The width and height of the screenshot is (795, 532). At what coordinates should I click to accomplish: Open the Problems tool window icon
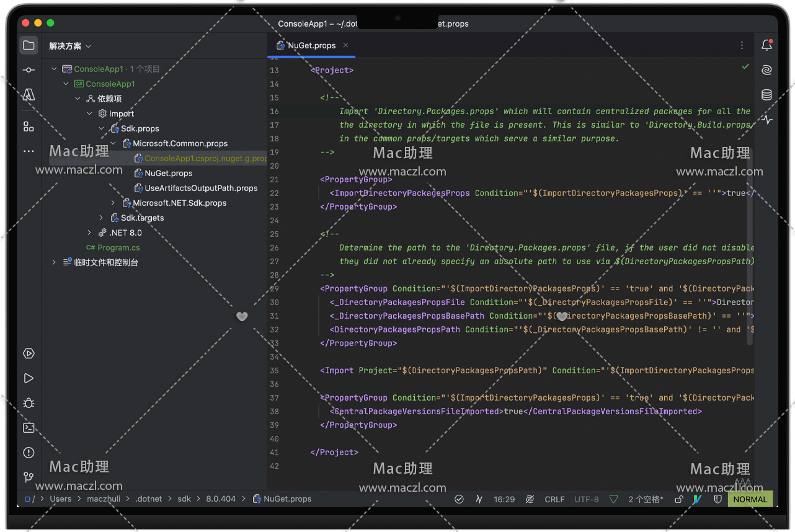[x=29, y=453]
